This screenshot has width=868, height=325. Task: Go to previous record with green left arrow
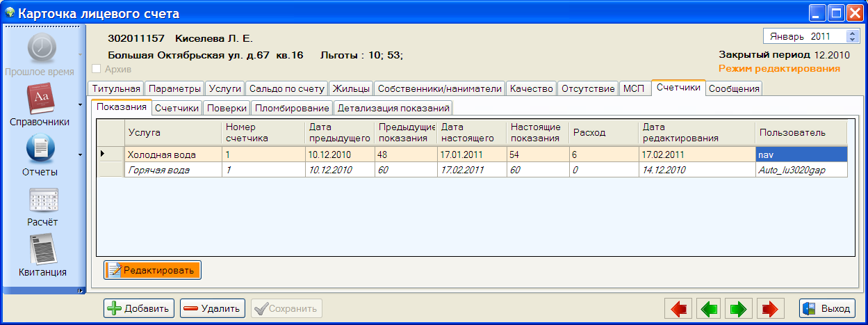coord(708,308)
